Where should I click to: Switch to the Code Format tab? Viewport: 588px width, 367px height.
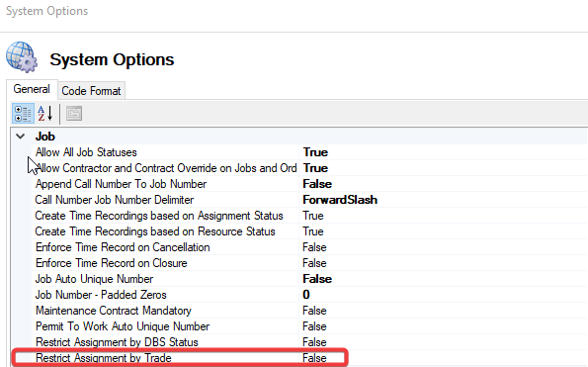click(91, 91)
